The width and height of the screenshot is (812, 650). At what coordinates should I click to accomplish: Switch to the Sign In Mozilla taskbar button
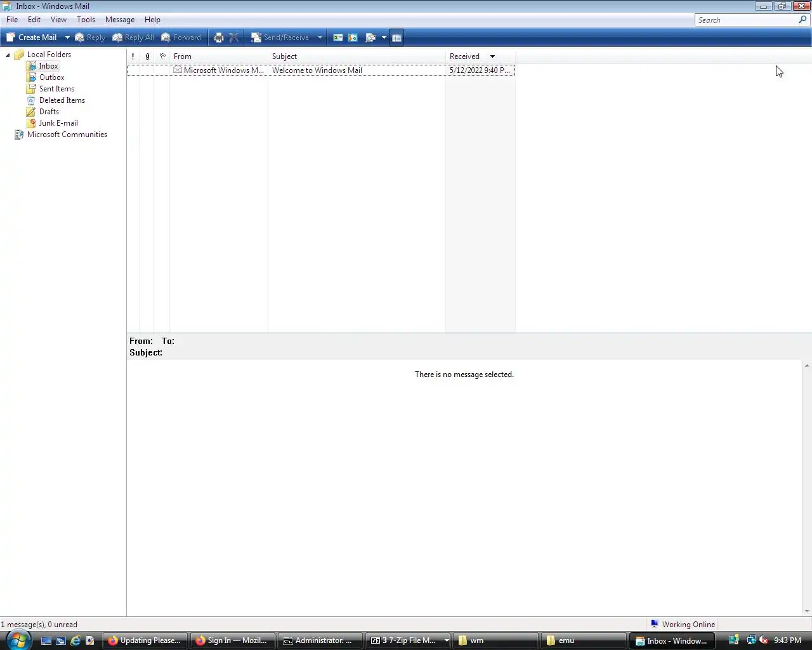(233, 640)
